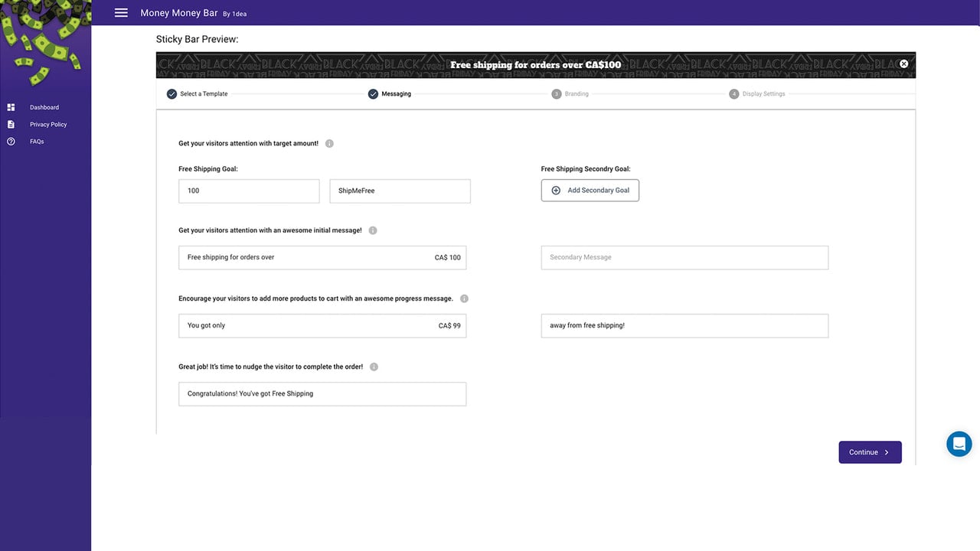The image size is (980, 551).
Task: Close the sticky bar preview banner
Action: [x=903, y=64]
